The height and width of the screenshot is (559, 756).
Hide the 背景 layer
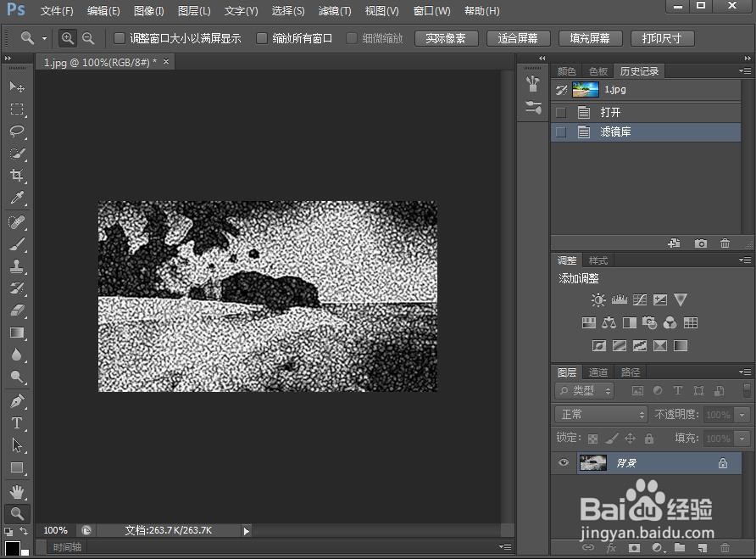563,463
